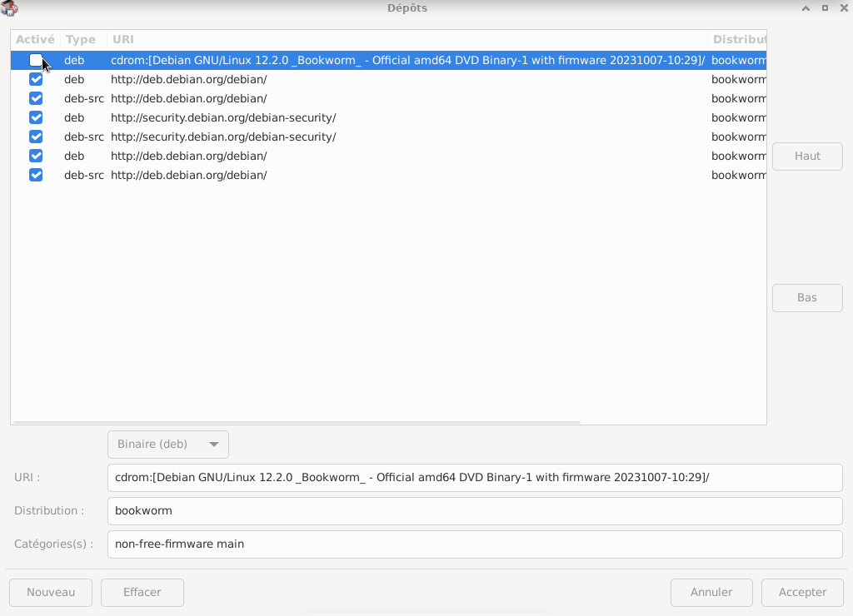Click the horizontal scrollbar under the repository list
853x616 pixels.
[297, 422]
